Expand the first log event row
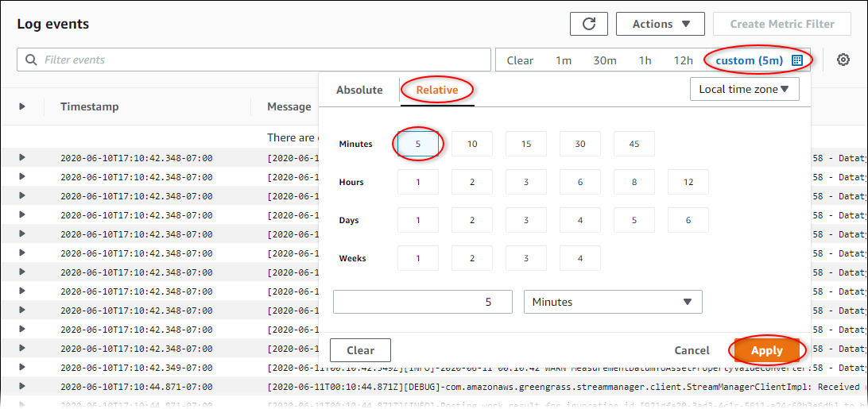The image size is (868, 409). click(22, 157)
